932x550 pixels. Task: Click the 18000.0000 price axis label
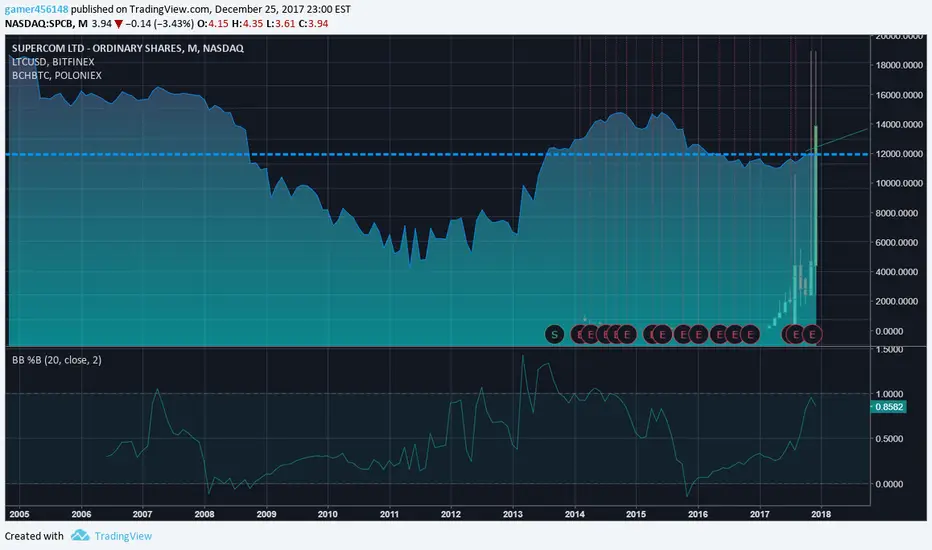pyautogui.click(x=899, y=65)
